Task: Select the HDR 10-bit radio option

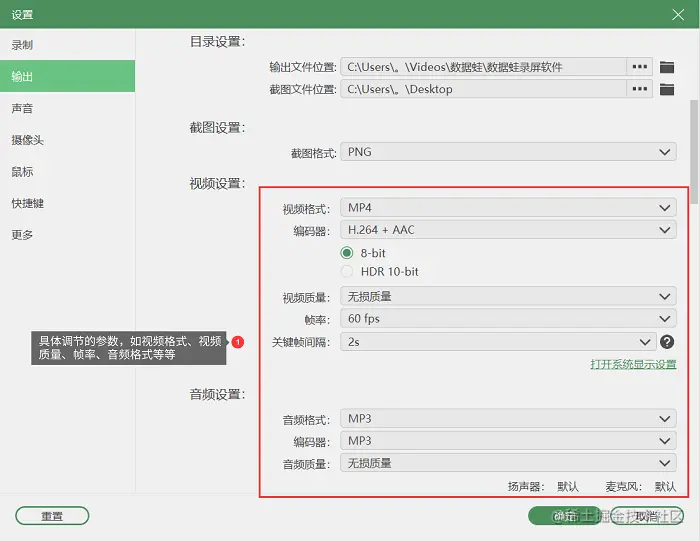Action: [347, 271]
